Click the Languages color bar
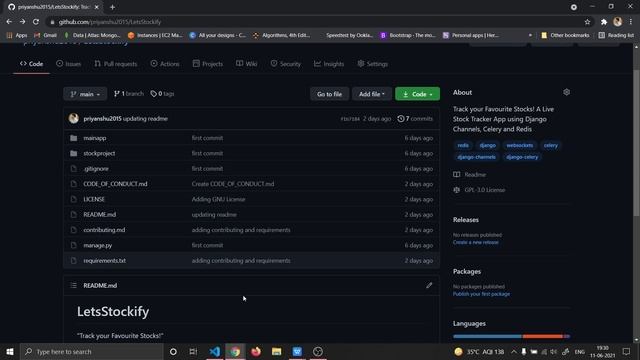Image resolution: width=640 pixels, height=360 pixels. (511, 336)
